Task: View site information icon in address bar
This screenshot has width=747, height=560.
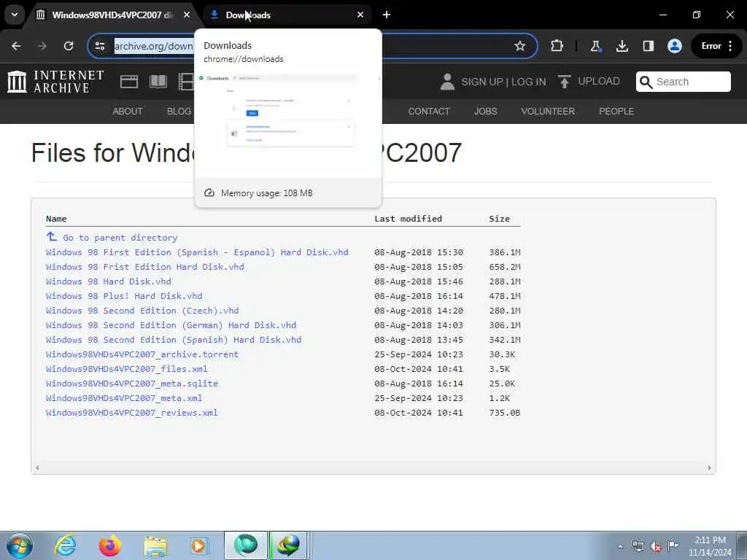Action: click(x=99, y=46)
